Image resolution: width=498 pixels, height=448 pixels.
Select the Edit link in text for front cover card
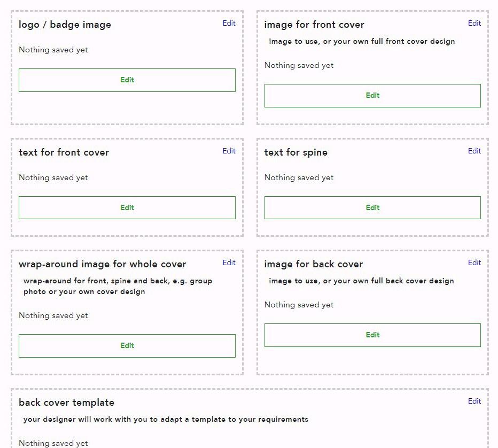point(229,151)
